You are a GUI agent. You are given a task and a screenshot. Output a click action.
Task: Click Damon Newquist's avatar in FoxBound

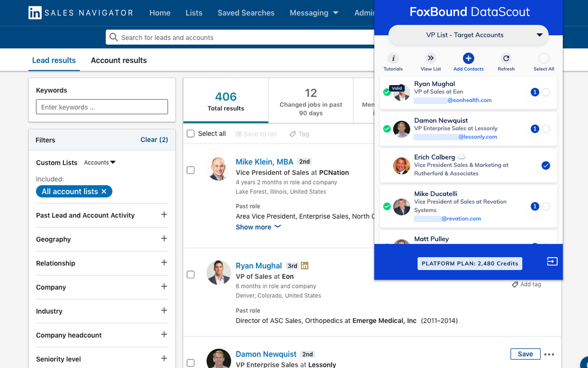(x=401, y=129)
